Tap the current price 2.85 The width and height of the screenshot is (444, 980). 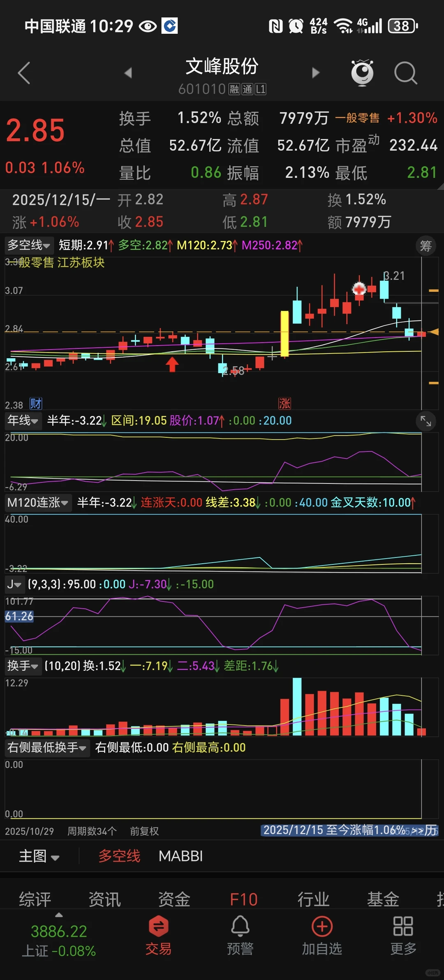tap(35, 130)
